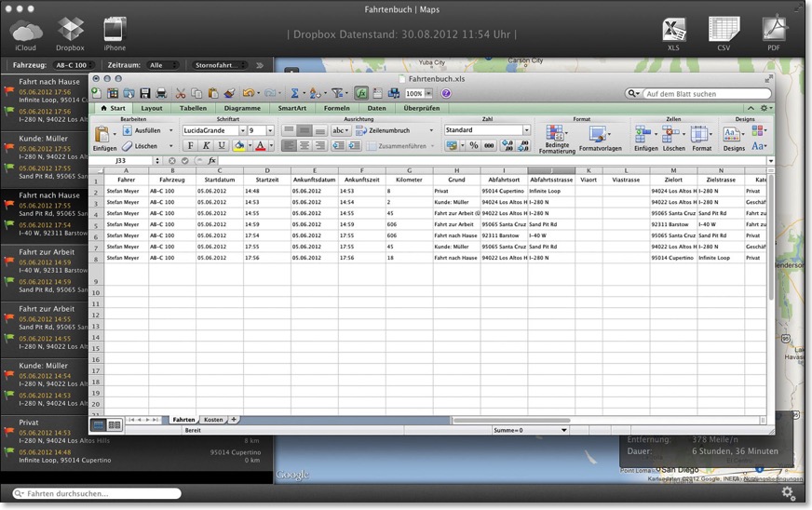Open iCloud sync in Fahrtenbuch window
The width and height of the screenshot is (812, 510).
click(25, 34)
